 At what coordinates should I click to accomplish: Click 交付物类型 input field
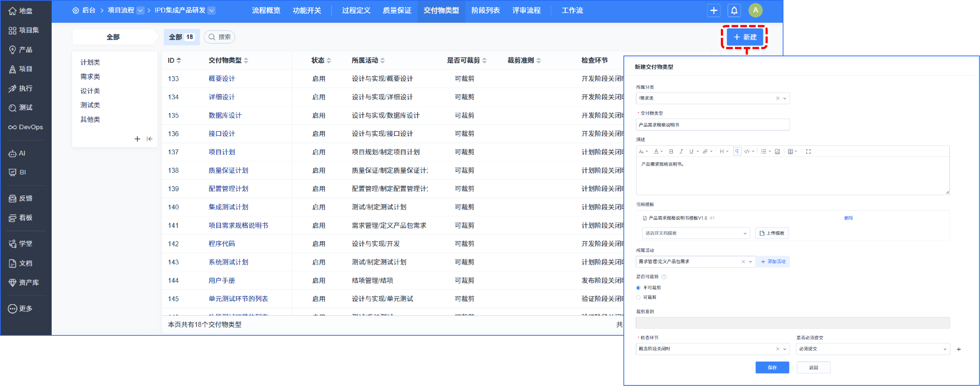[x=713, y=125]
